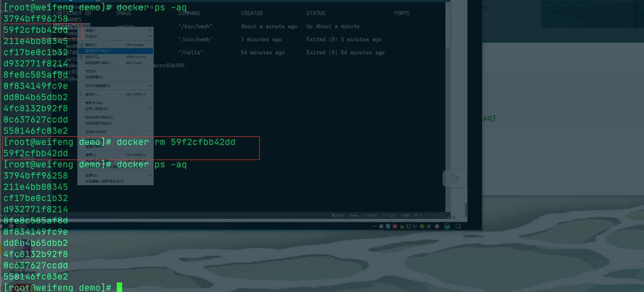Choose 选择屏幕(S) in the context menu

pyautogui.click(x=115, y=77)
